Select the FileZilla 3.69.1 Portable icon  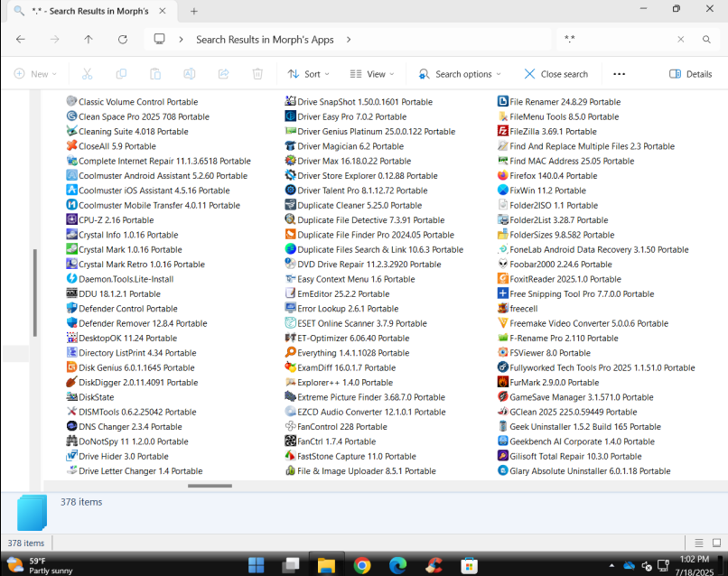point(502,131)
